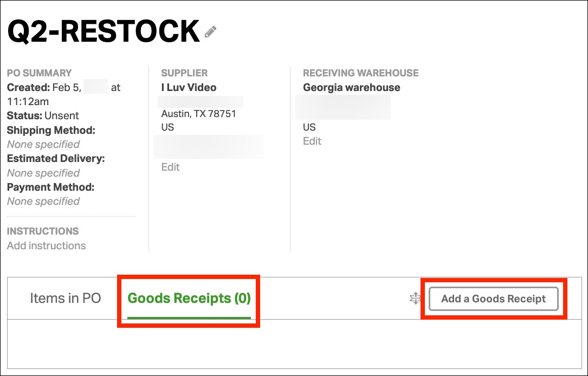Select the Georgia warehouse name
The height and width of the screenshot is (376, 588).
click(351, 87)
